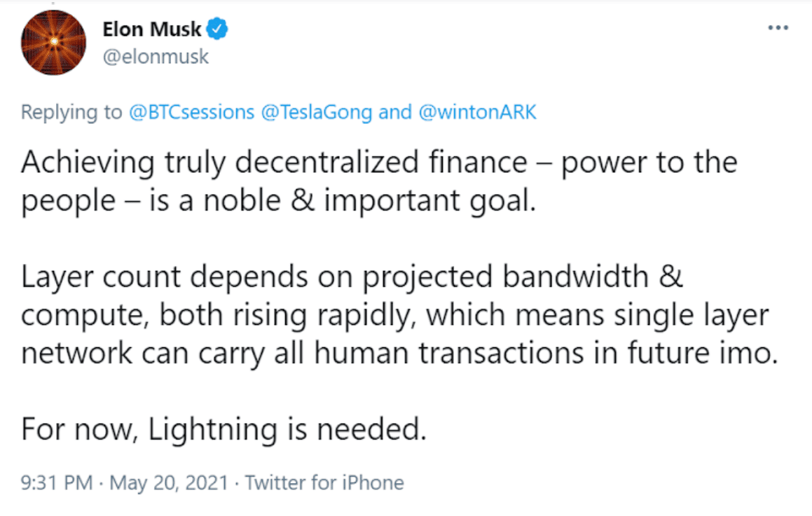Click the 'Achieving truly decentralized finance' line

(x=379, y=162)
